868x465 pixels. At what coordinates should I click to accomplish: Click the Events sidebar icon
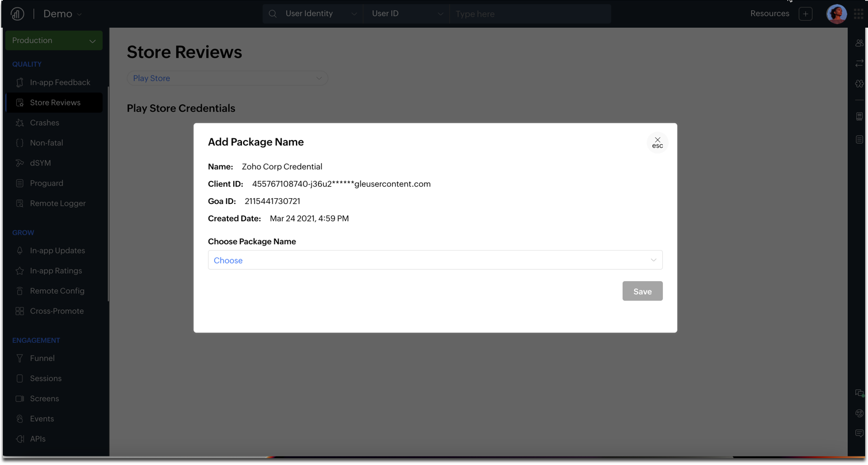[20, 419]
